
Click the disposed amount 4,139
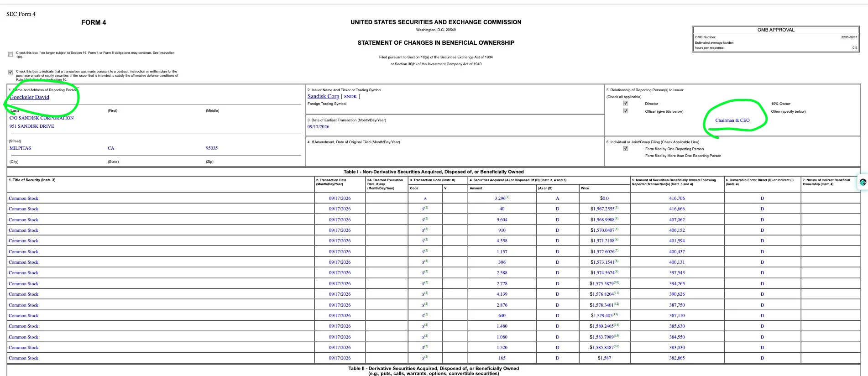click(x=502, y=294)
